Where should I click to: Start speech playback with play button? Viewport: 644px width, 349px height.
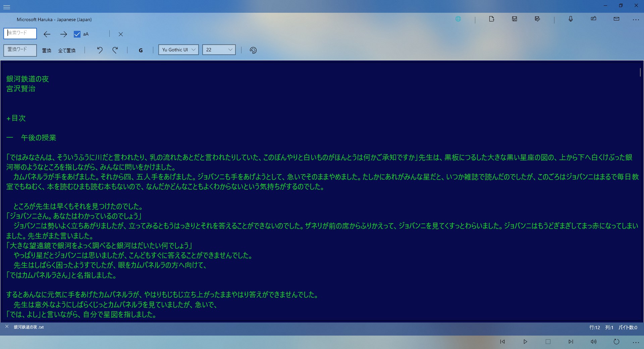pyautogui.click(x=525, y=342)
